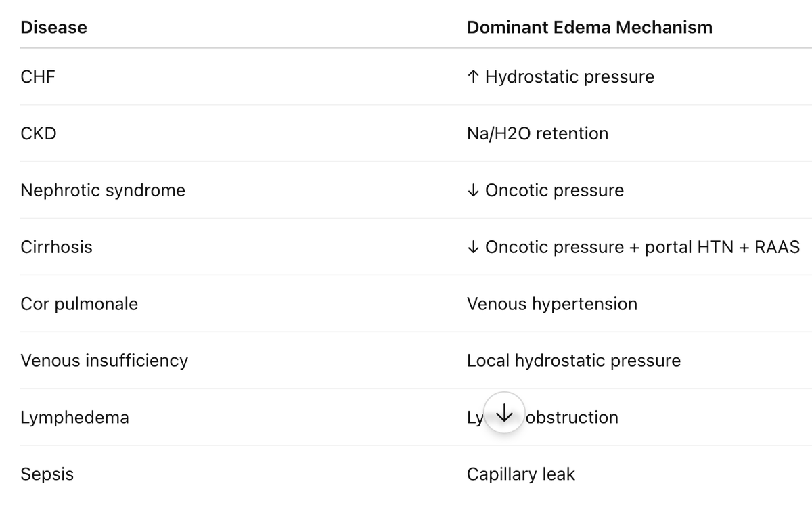Image resolution: width=812 pixels, height=511 pixels.
Task: Click the obstruction mechanism text
Action: [x=572, y=418]
